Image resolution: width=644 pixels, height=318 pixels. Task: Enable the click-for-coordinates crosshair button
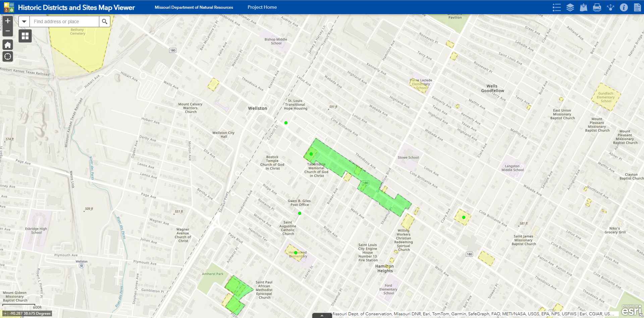tap(5, 313)
